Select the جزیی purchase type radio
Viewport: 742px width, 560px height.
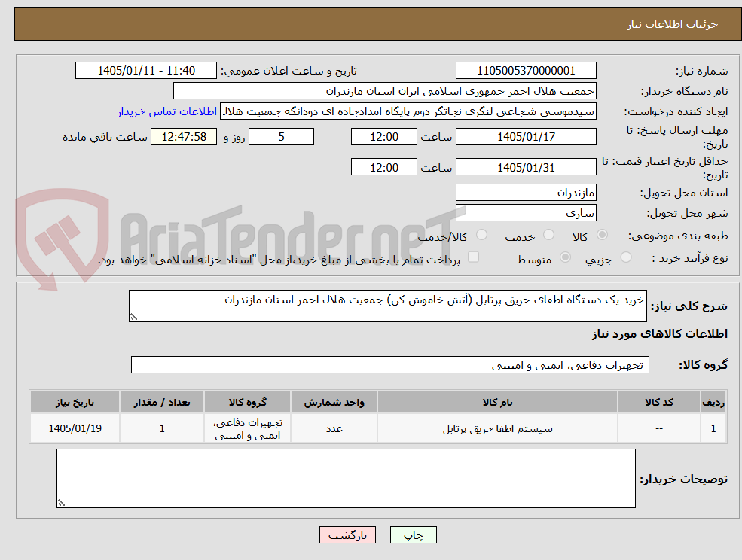[625, 257]
